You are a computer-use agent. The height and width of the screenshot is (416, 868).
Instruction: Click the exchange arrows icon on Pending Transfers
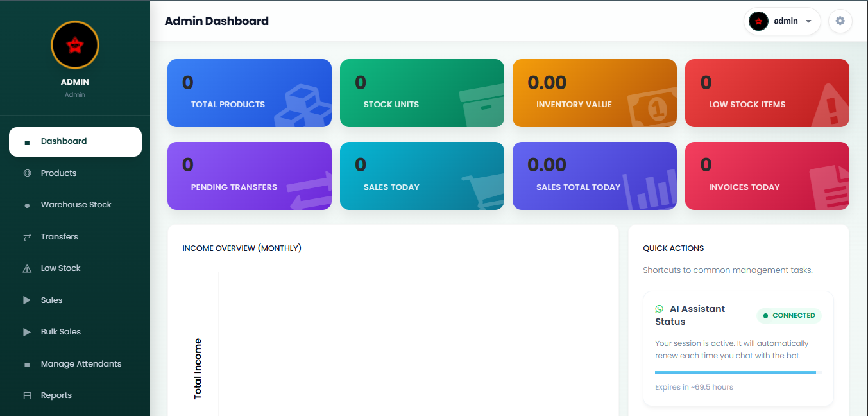click(309, 190)
